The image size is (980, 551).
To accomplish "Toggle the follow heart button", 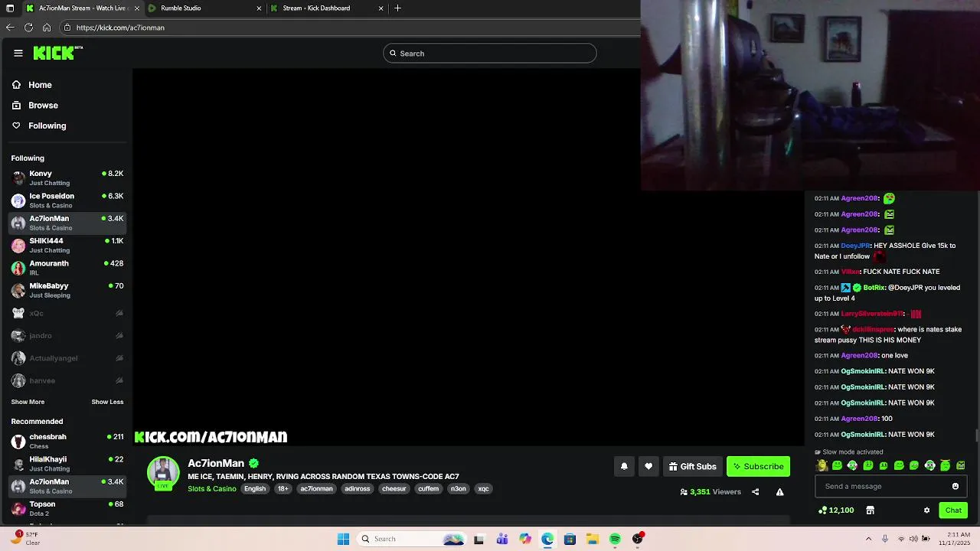I will (648, 467).
